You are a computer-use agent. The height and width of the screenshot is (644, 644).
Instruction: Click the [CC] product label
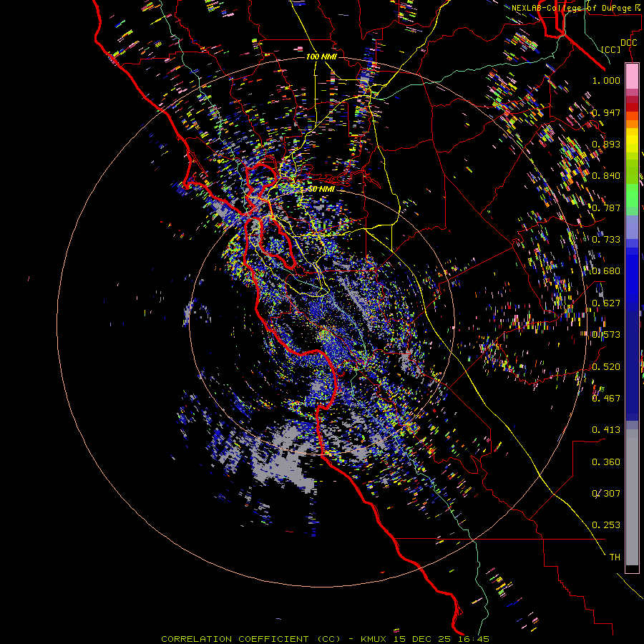[x=611, y=49]
